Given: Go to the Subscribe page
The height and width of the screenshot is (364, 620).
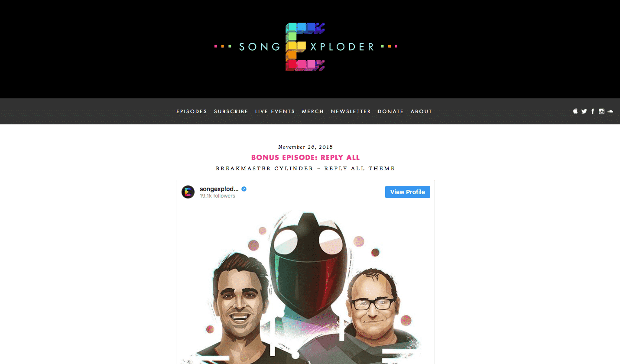Looking at the screenshot, I should [x=231, y=111].
